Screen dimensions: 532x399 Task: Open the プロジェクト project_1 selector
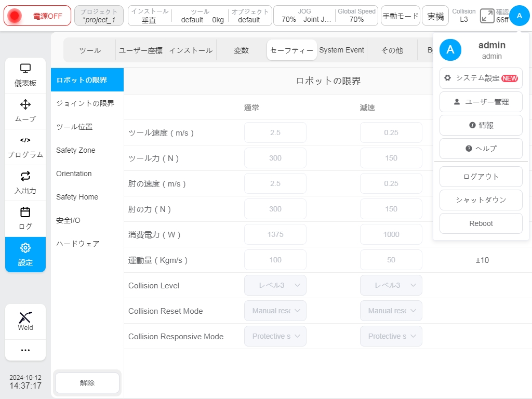click(x=99, y=16)
